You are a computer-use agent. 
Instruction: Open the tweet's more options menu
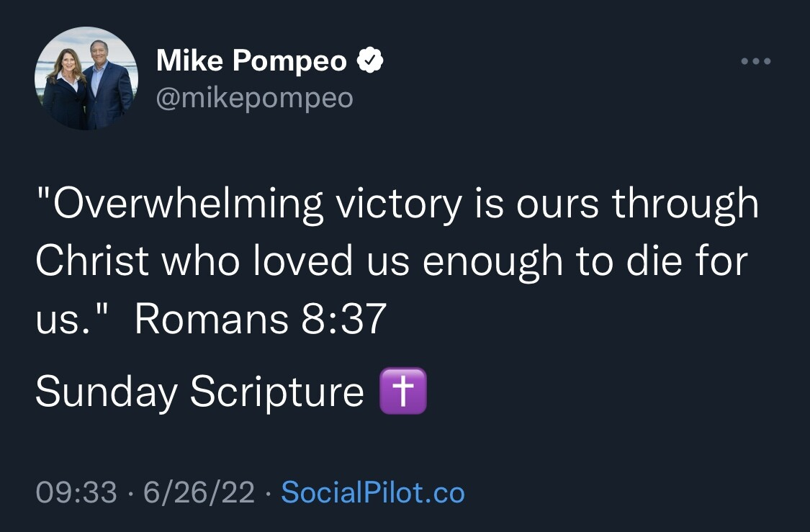756,62
